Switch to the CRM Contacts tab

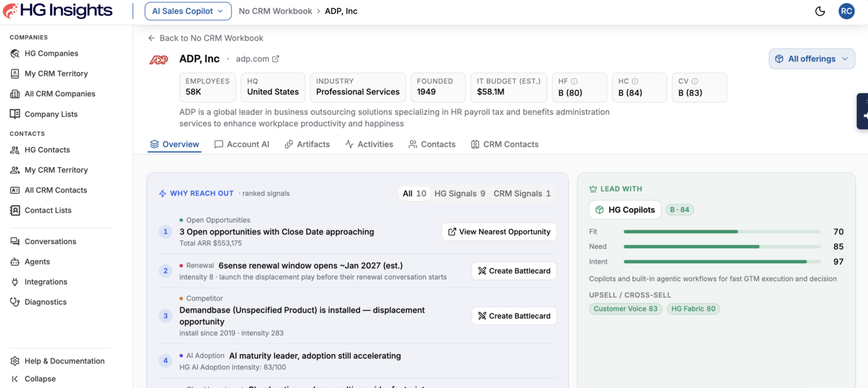coord(505,144)
